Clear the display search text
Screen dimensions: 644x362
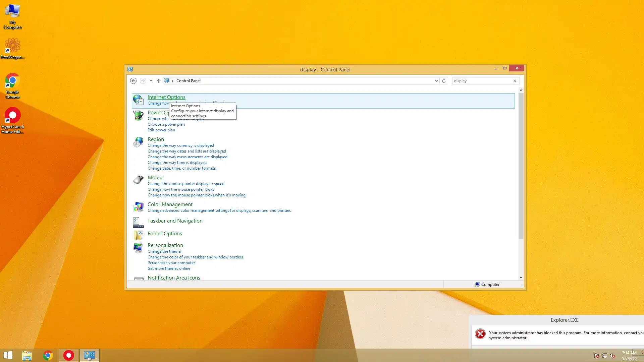tap(515, 81)
